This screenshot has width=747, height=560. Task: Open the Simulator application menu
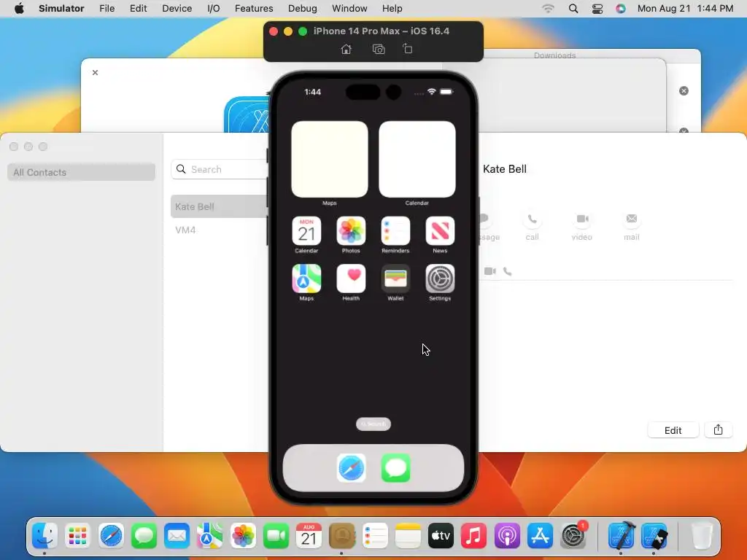(x=61, y=9)
